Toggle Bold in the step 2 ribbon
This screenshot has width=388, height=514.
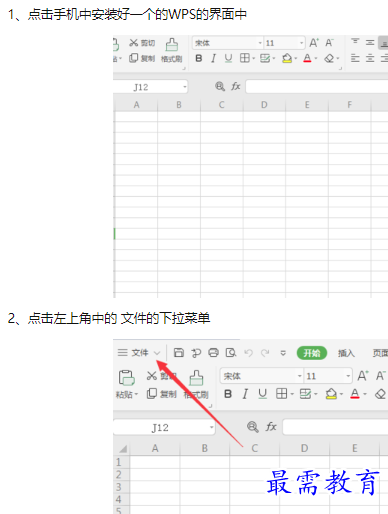228,394
